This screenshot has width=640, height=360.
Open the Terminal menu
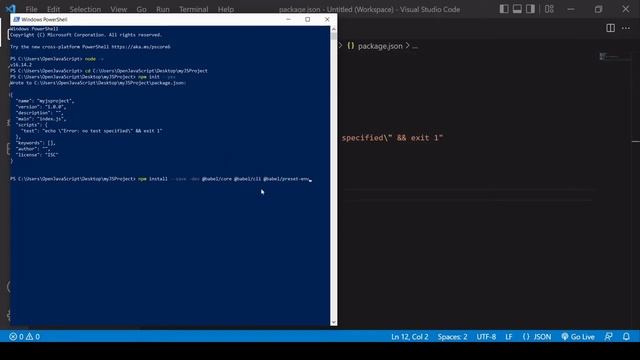193,9
